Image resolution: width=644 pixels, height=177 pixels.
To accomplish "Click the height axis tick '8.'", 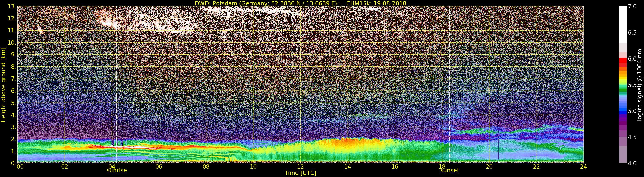I will (13, 67).
